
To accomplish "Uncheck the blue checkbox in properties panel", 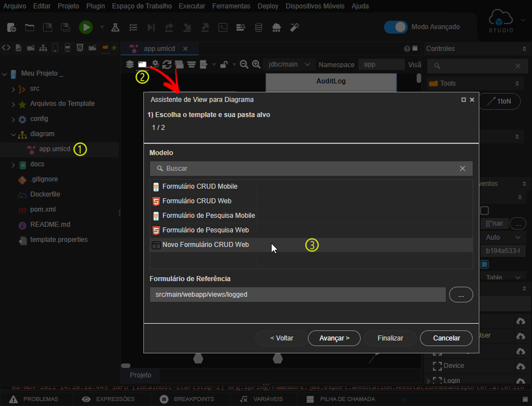I will pos(484,264).
